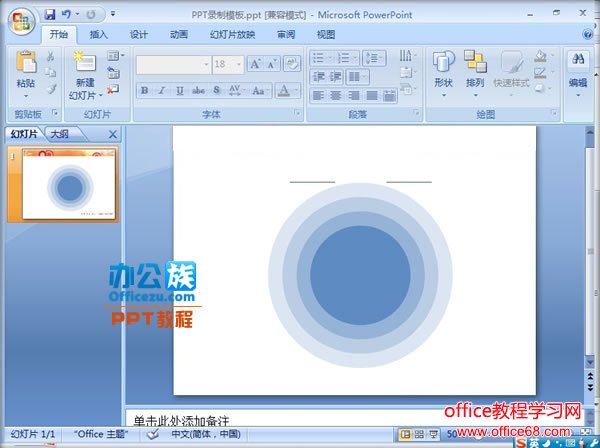Click the Chinese language status indicator
Screen dimensions: 600x448
[206, 434]
